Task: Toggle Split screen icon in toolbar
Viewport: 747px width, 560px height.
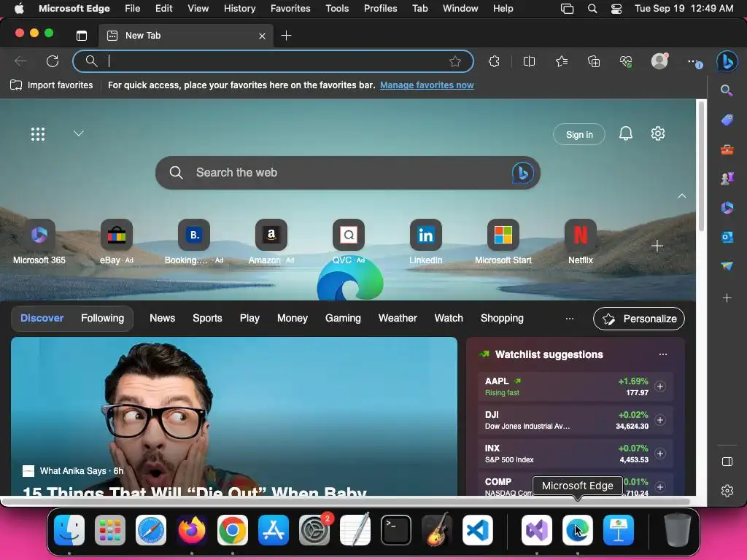Action: coord(529,61)
